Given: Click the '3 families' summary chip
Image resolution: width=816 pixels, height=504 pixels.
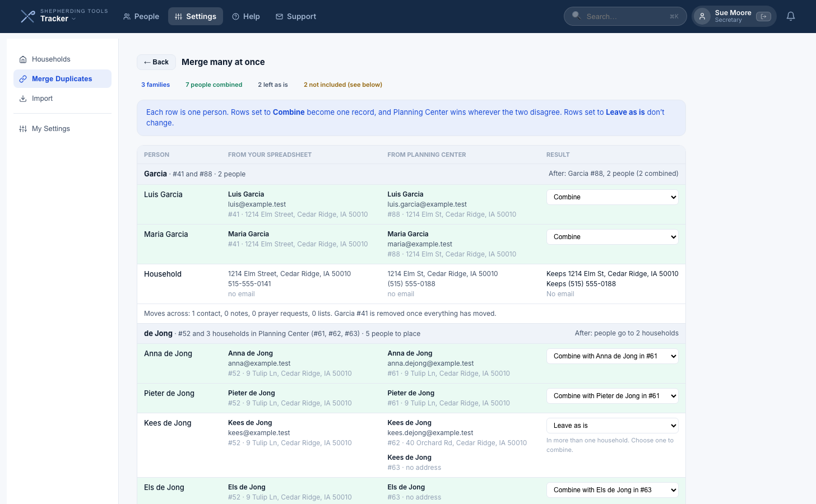Looking at the screenshot, I should (156, 85).
